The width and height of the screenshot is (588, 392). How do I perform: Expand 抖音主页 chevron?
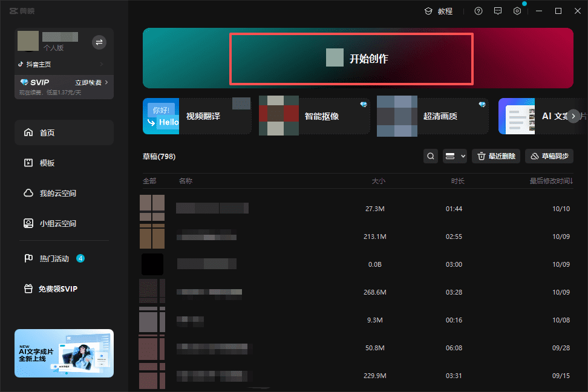[102, 64]
